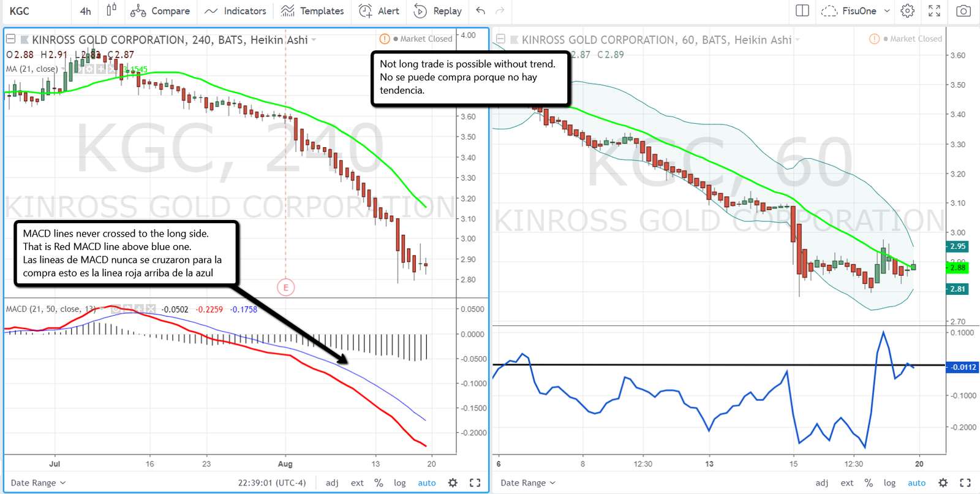Toggle percent scale on left chart
The width and height of the screenshot is (980, 494).
379,483
